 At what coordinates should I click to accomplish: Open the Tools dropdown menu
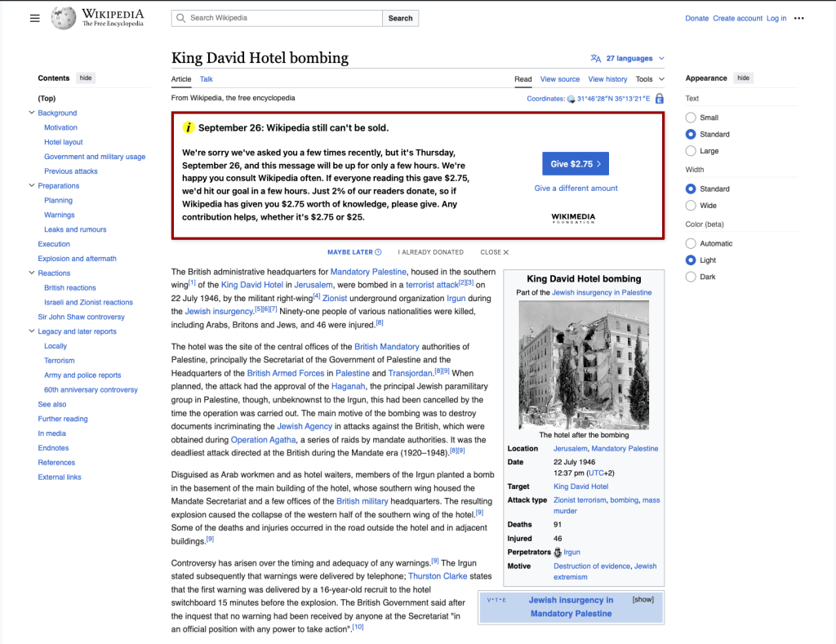click(650, 79)
